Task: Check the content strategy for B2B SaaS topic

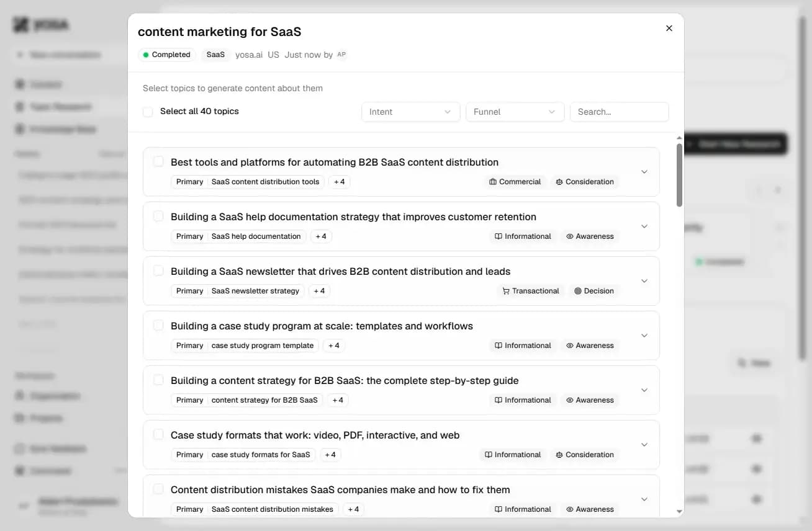Action: click(158, 380)
